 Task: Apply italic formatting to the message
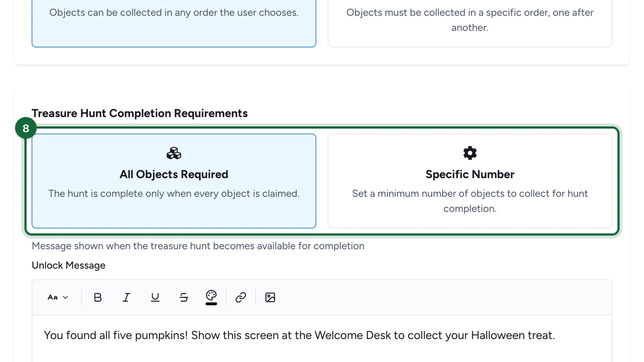(x=126, y=297)
